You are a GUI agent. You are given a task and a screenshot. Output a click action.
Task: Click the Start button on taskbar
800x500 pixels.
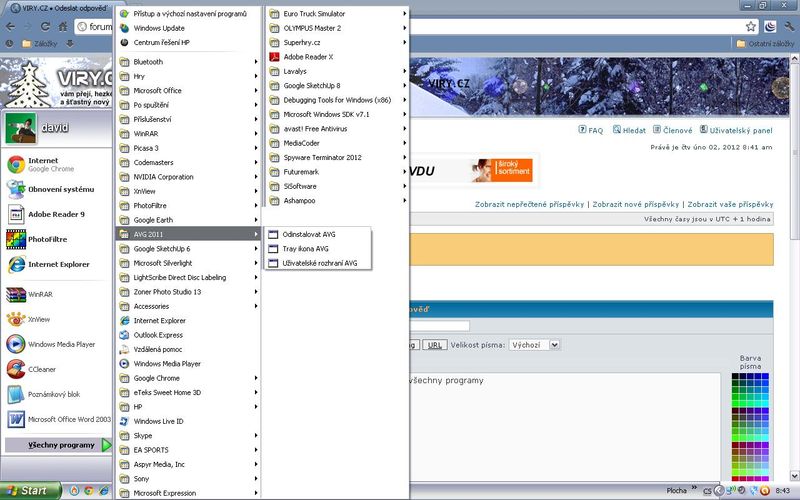coord(31,491)
